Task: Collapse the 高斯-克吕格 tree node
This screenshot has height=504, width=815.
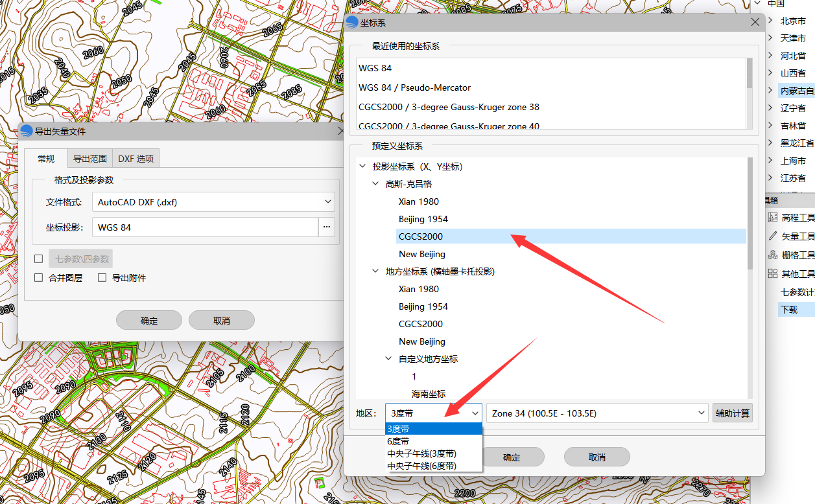Action: [x=375, y=184]
